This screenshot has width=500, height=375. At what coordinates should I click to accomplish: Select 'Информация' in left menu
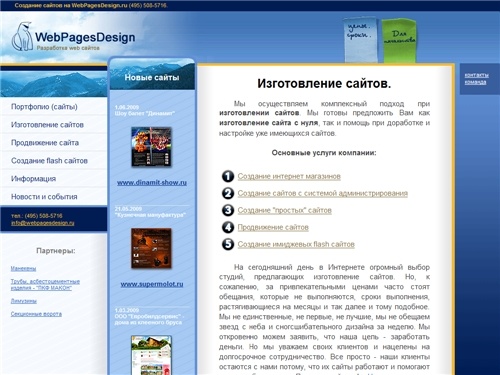click(33, 179)
